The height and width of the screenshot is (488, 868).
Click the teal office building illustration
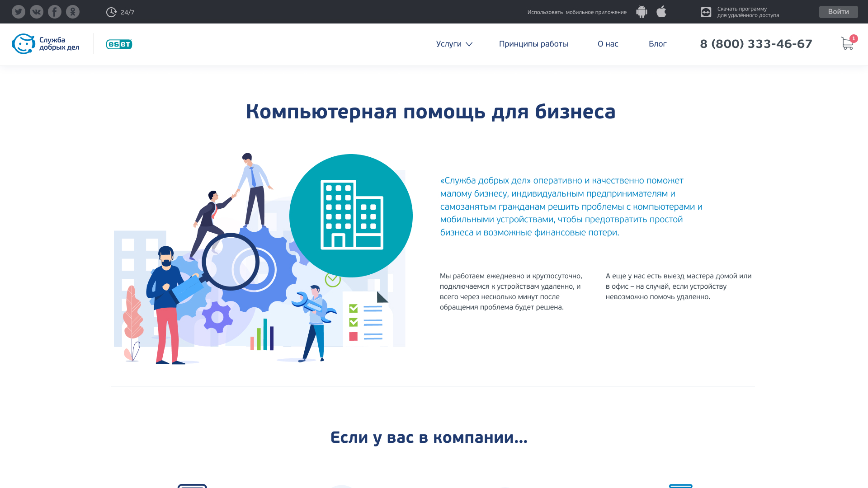[x=351, y=216]
